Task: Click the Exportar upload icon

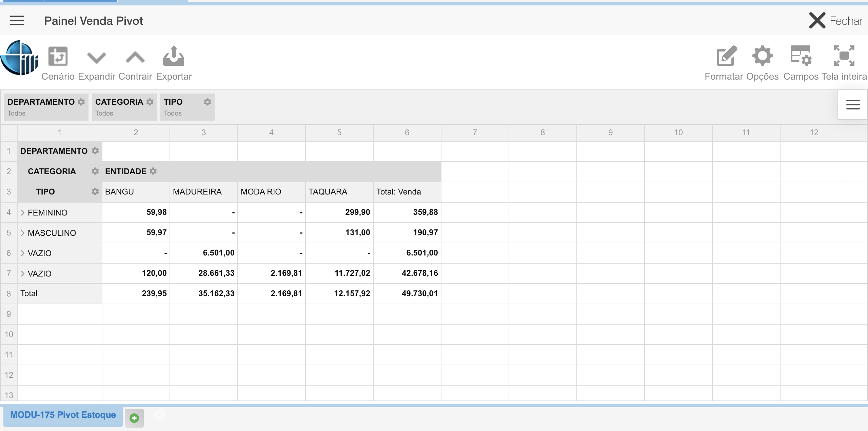Action: [174, 56]
